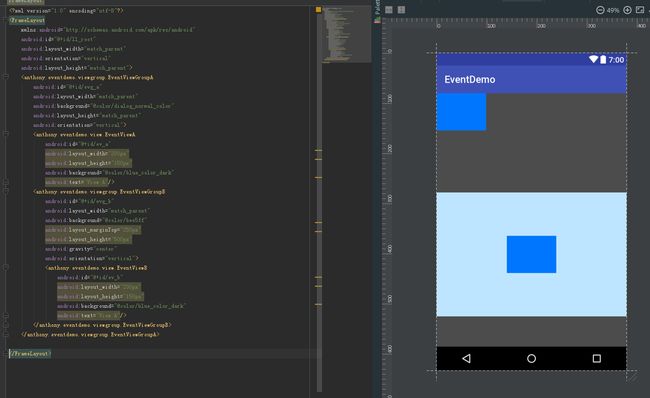
Task: Click the code minimap thumbnail
Action: [x=347, y=34]
